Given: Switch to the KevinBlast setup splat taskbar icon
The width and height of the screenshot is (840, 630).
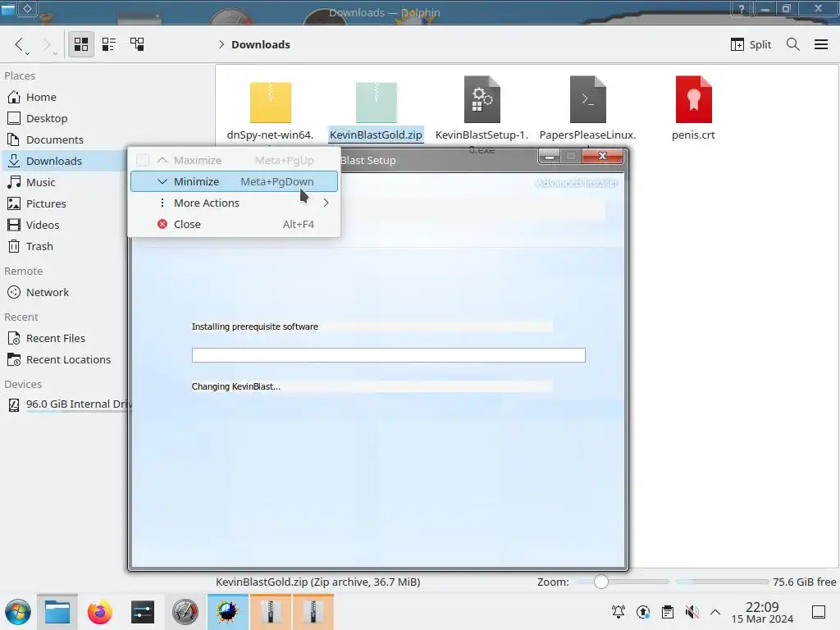Looking at the screenshot, I should pos(228,612).
